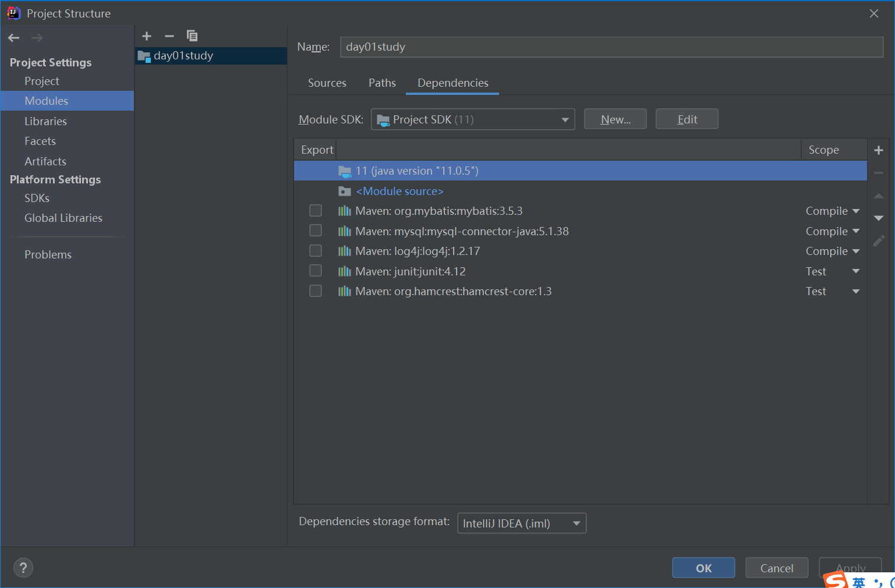The height and width of the screenshot is (588, 895).
Task: Click the Edit SDK button
Action: 687,119
